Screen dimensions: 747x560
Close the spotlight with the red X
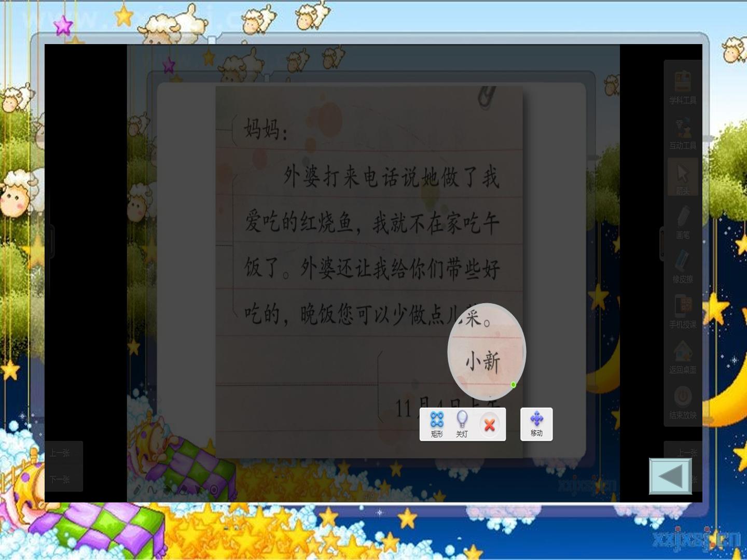pyautogui.click(x=489, y=425)
